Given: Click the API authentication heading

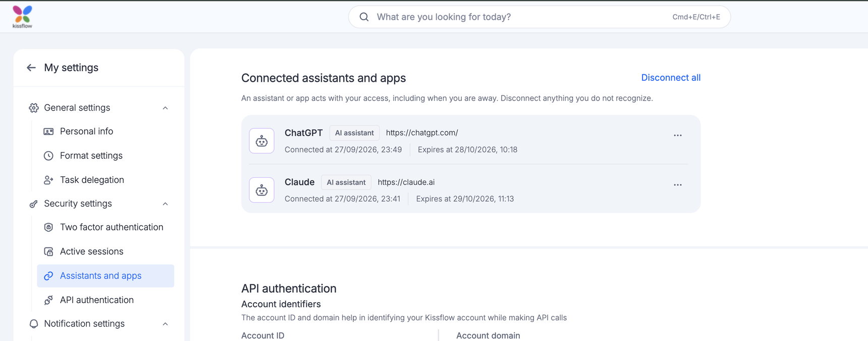Looking at the screenshot, I should (x=289, y=288).
